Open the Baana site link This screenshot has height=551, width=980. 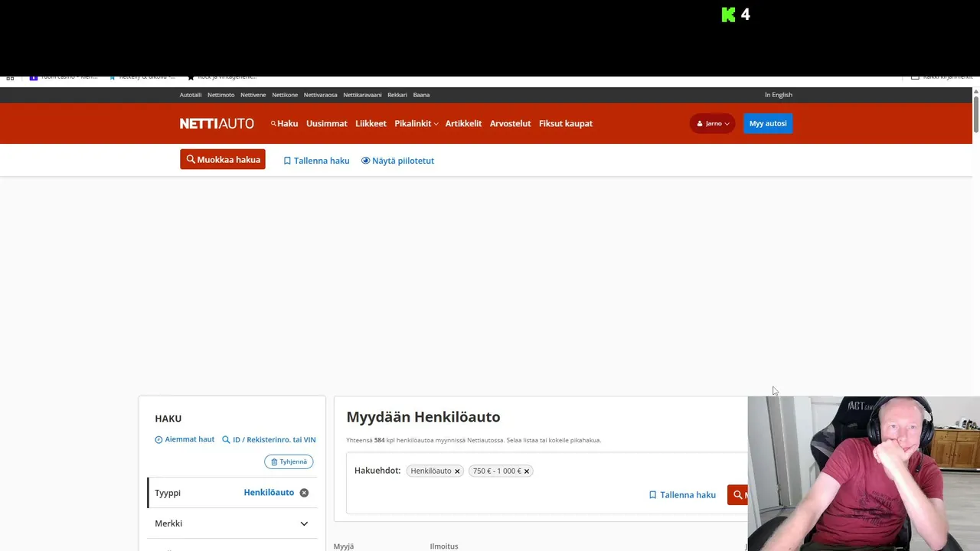(x=421, y=95)
